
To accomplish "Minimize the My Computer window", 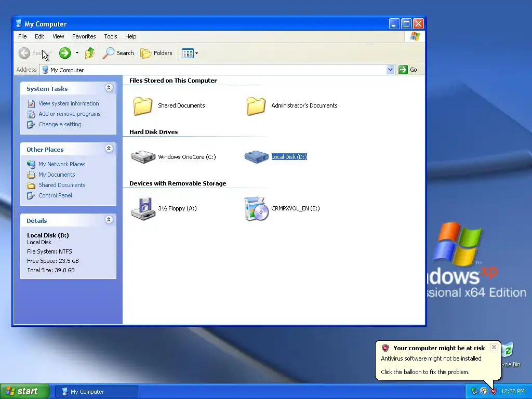I will 394,24.
